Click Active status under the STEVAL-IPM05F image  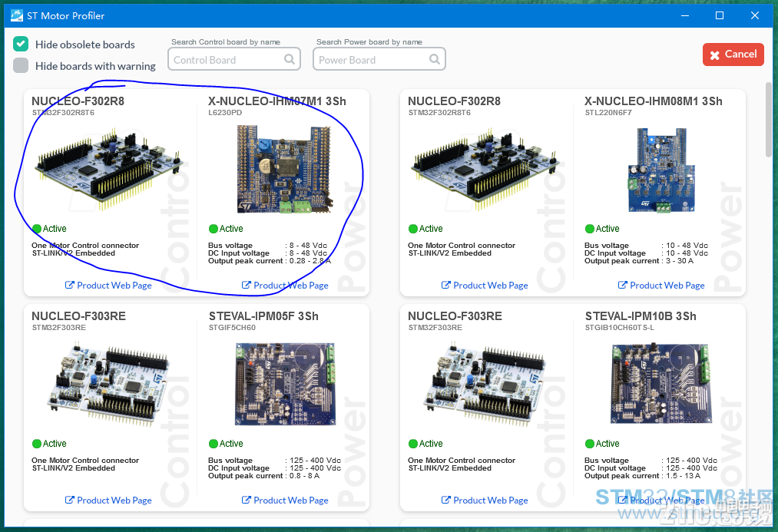tap(226, 444)
